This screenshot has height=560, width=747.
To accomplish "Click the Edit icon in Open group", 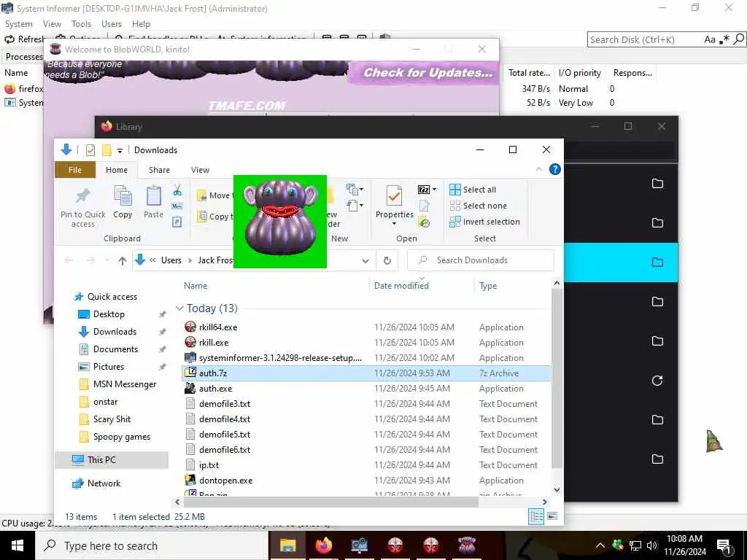I will (x=424, y=206).
